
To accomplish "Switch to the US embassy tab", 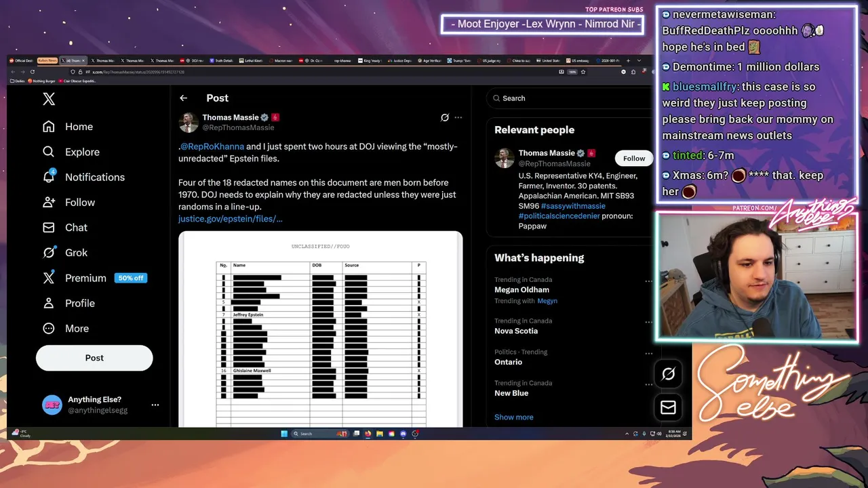I will coord(578,60).
